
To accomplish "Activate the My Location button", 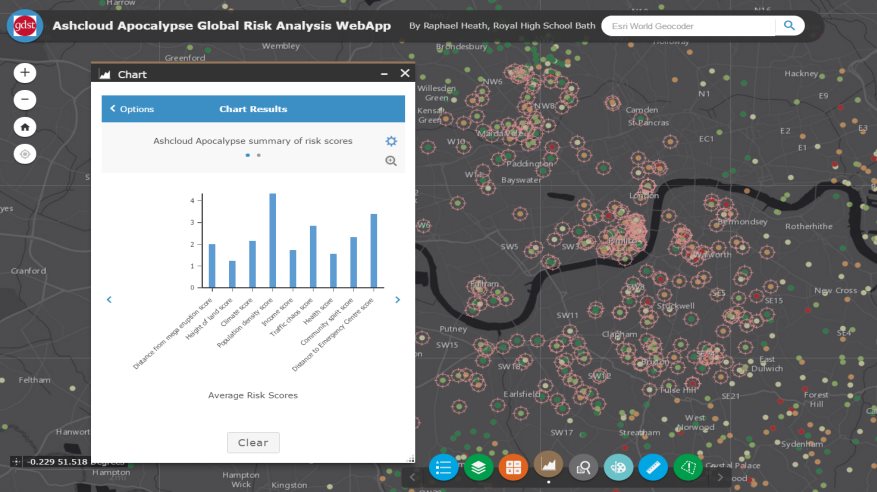I will point(26,154).
